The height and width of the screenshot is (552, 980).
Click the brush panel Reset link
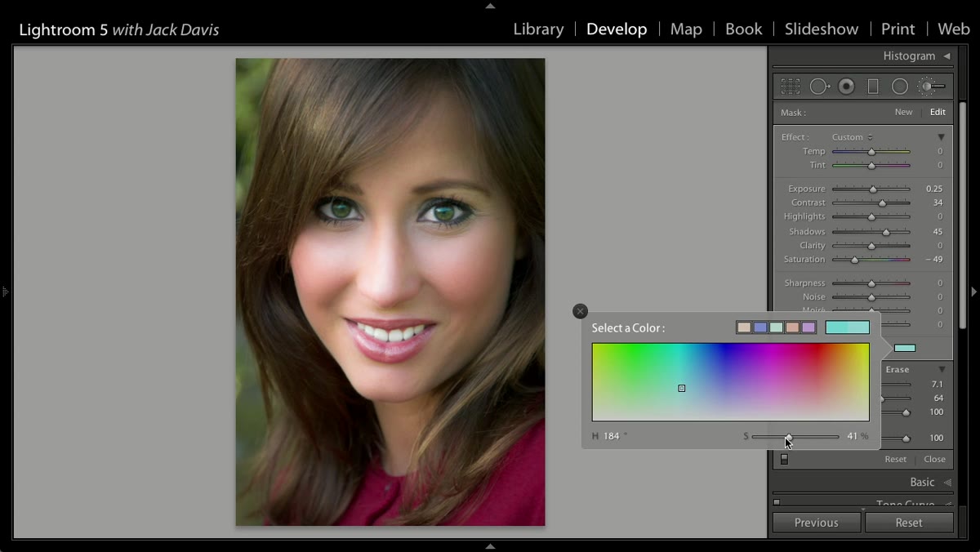[x=895, y=460]
